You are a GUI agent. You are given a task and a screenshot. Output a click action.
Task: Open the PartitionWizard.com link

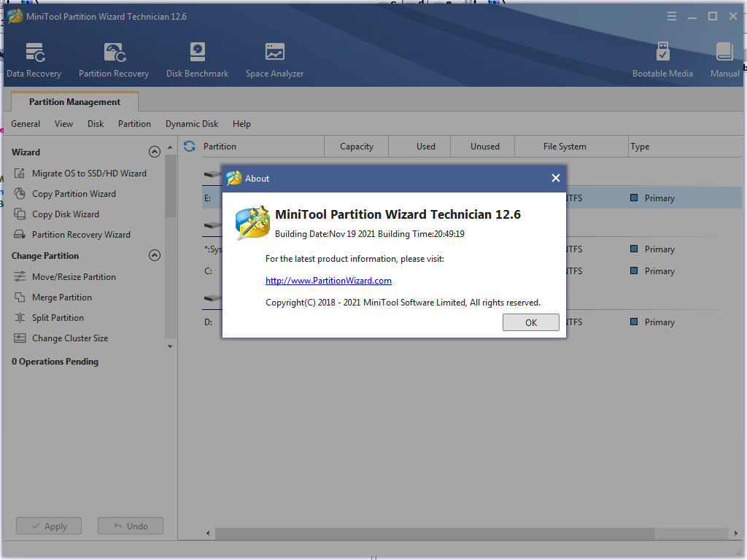(329, 281)
